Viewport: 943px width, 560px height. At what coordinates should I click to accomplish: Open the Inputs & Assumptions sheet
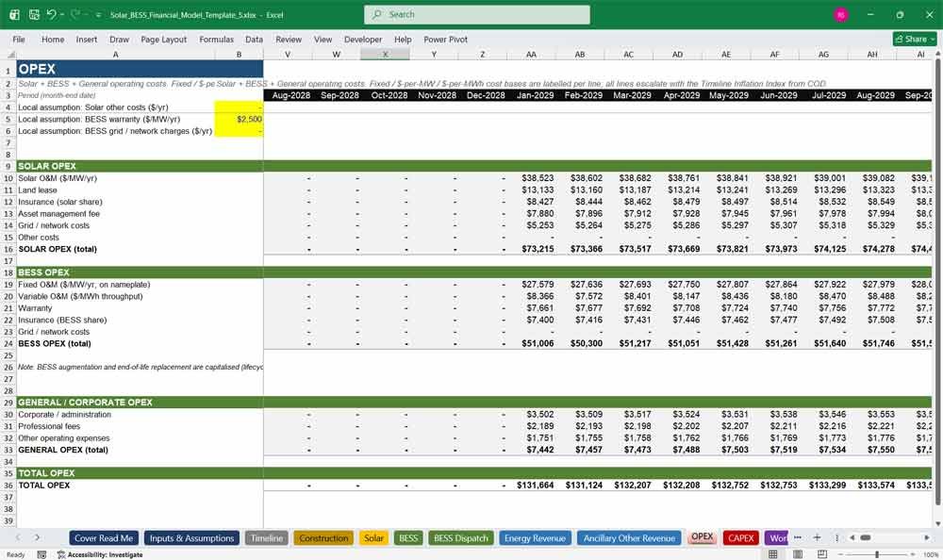[x=191, y=538]
